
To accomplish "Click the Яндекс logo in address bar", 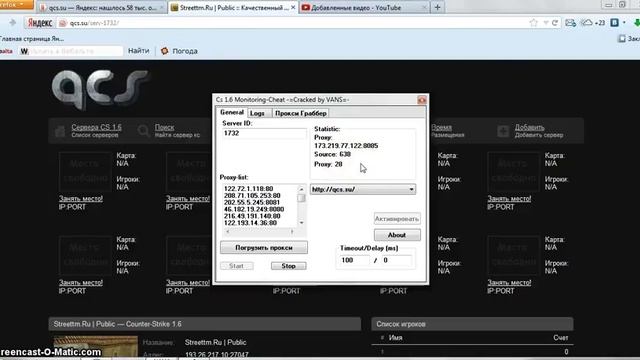I will (x=40, y=23).
